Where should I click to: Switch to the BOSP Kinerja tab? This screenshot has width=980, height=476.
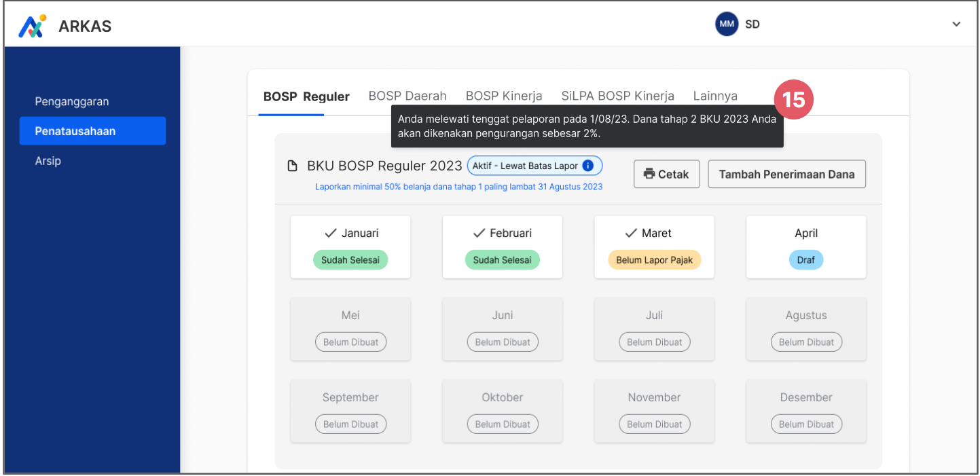[504, 96]
